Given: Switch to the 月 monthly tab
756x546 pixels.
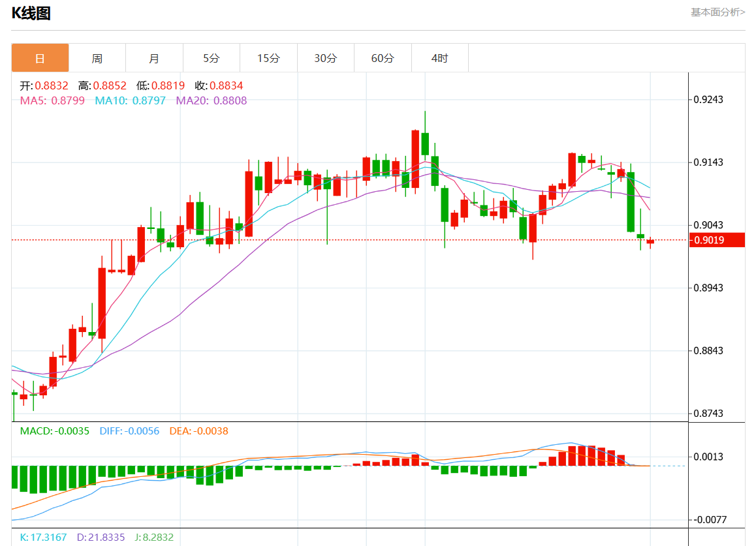Looking at the screenshot, I should 154,58.
